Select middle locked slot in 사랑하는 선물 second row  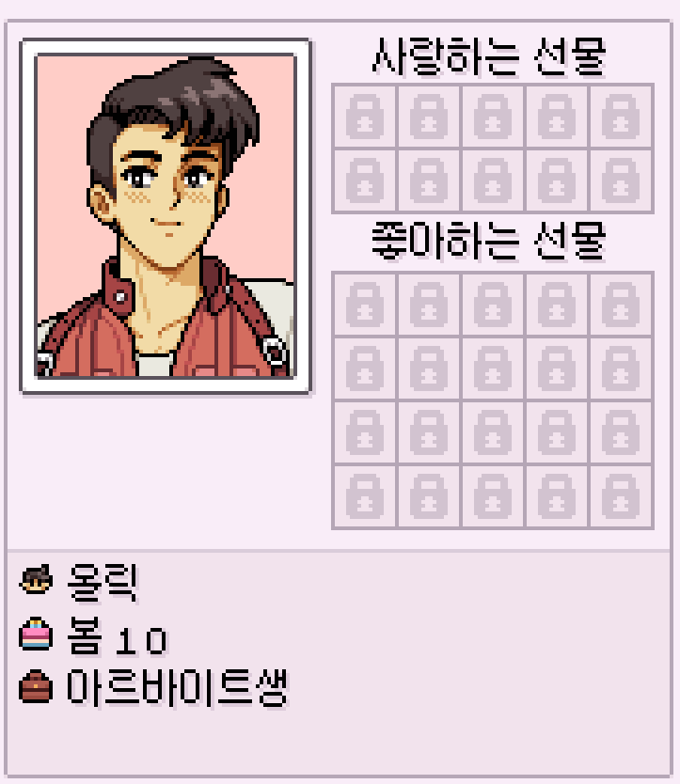[x=493, y=180]
